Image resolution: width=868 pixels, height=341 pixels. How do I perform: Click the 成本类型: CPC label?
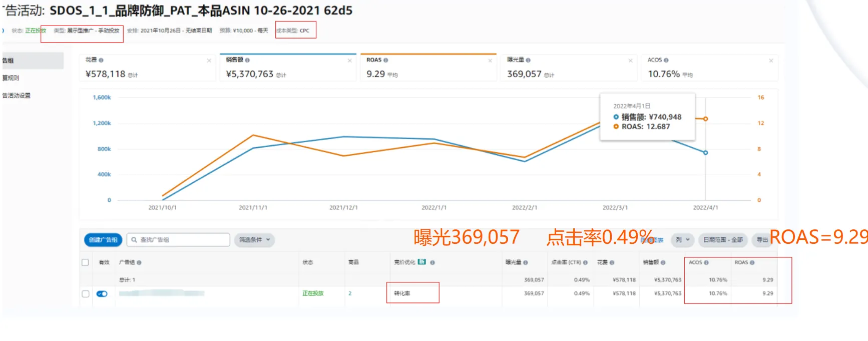pyautogui.click(x=293, y=31)
